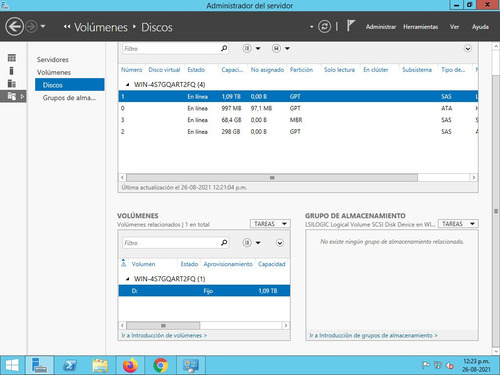Click the Discos breadcrumb title

(157, 27)
